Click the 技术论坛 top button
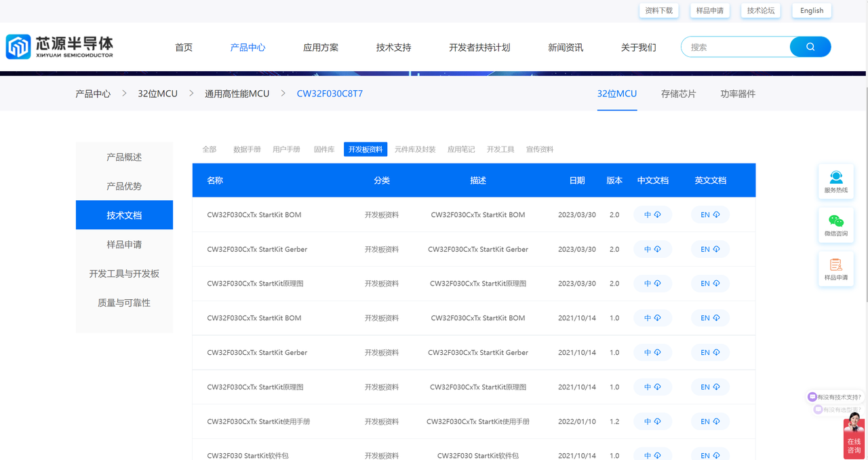Image resolution: width=868 pixels, height=460 pixels. pos(760,10)
